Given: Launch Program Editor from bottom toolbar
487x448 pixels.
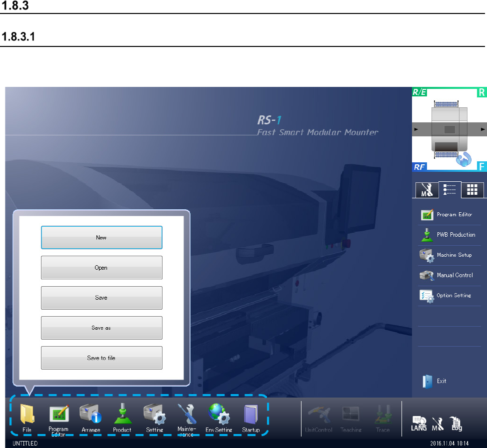Looking at the screenshot, I should (59, 414).
